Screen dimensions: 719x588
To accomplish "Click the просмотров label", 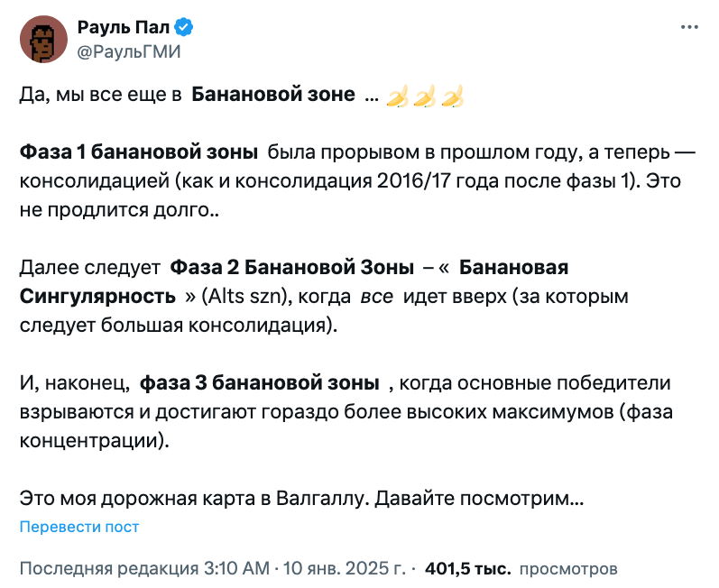I will click(568, 569).
